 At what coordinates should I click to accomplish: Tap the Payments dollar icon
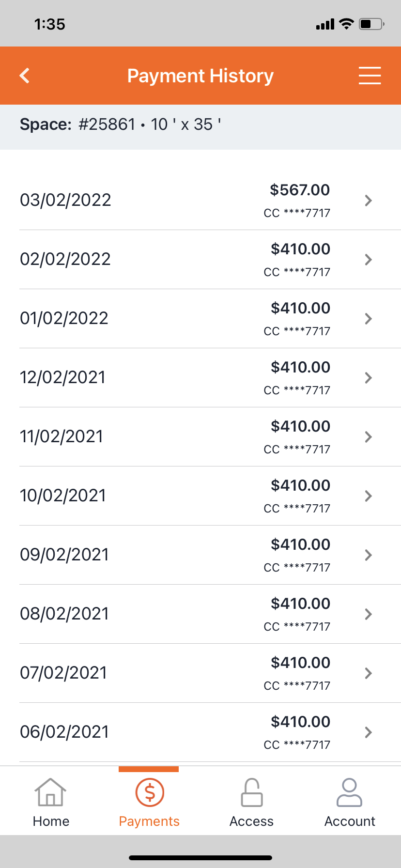150,792
